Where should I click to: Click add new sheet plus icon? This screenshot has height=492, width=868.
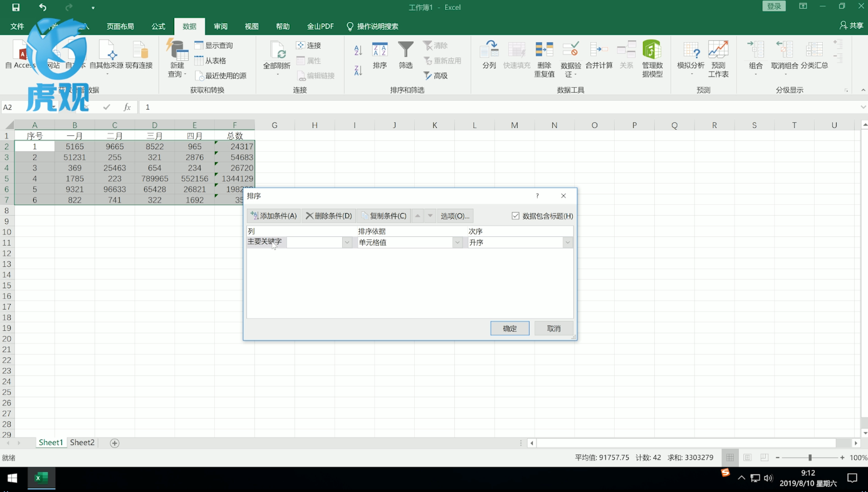click(x=115, y=443)
